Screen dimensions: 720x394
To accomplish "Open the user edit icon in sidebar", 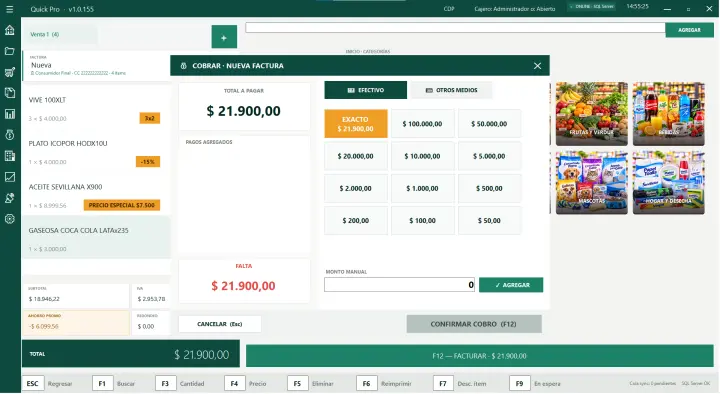I will 10,198.
